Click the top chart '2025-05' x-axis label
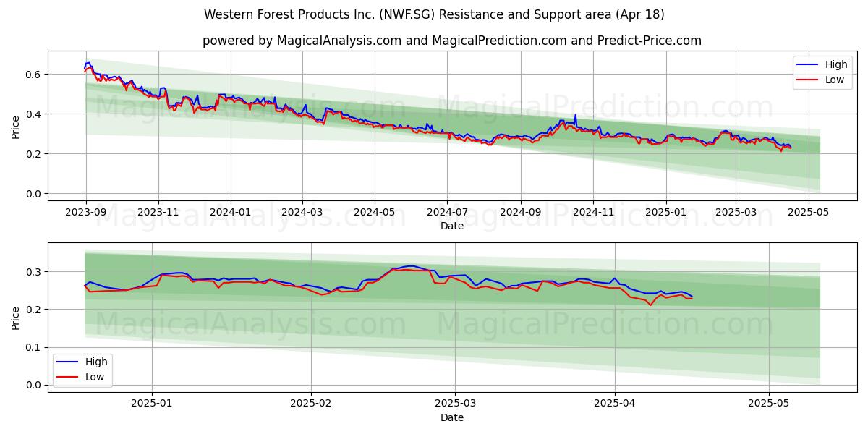This screenshot has width=868, height=434. 807,213
